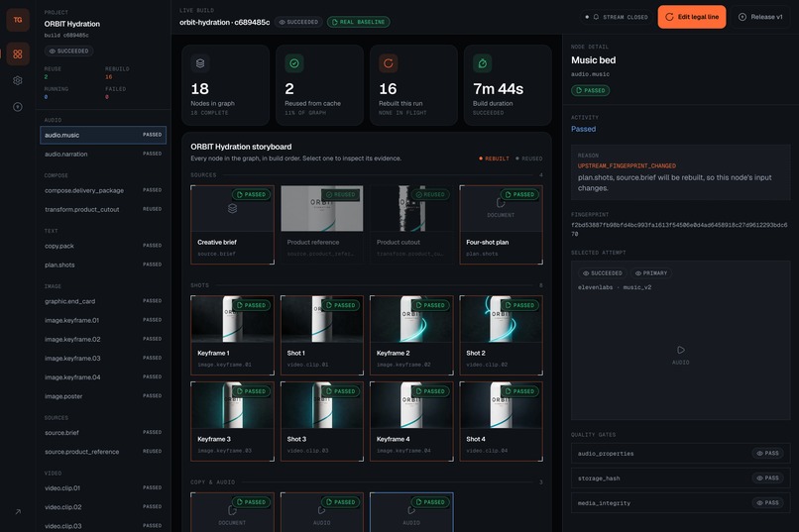This screenshot has height=532, width=799.
Task: Select image.keyframe.04 in the list
Action: point(103,377)
